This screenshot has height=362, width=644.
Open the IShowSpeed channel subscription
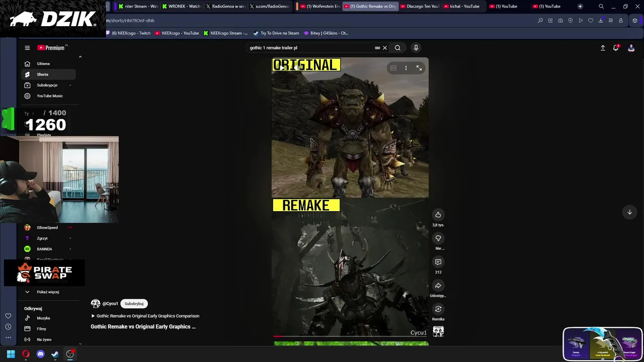(48, 227)
